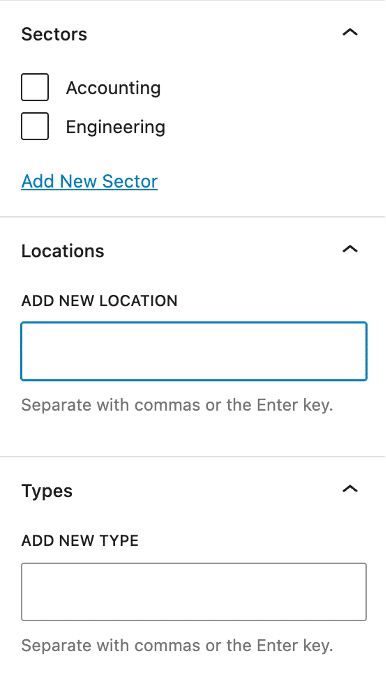Click the divider line above the Locations panel
This screenshot has width=386, height=694.
[x=193, y=217]
